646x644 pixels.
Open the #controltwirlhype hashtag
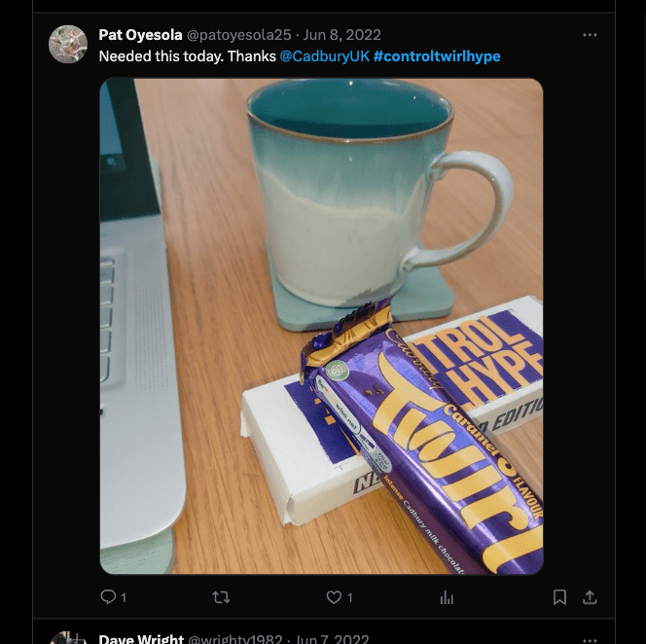click(437, 56)
